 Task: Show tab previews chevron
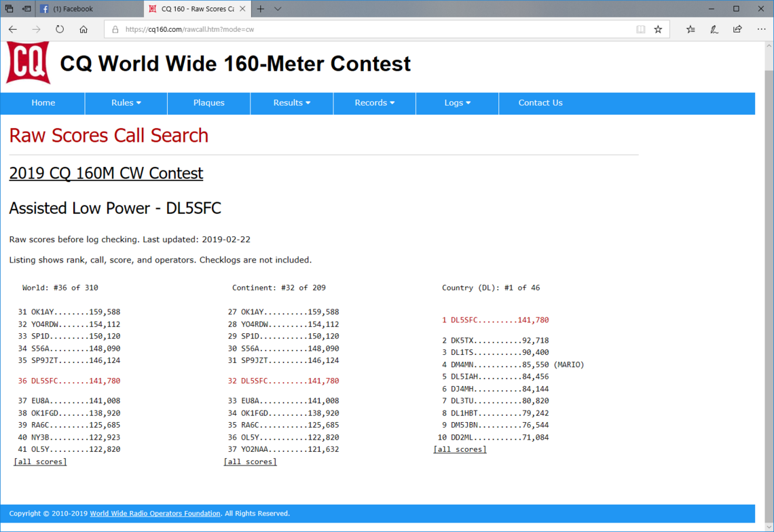coord(278,9)
